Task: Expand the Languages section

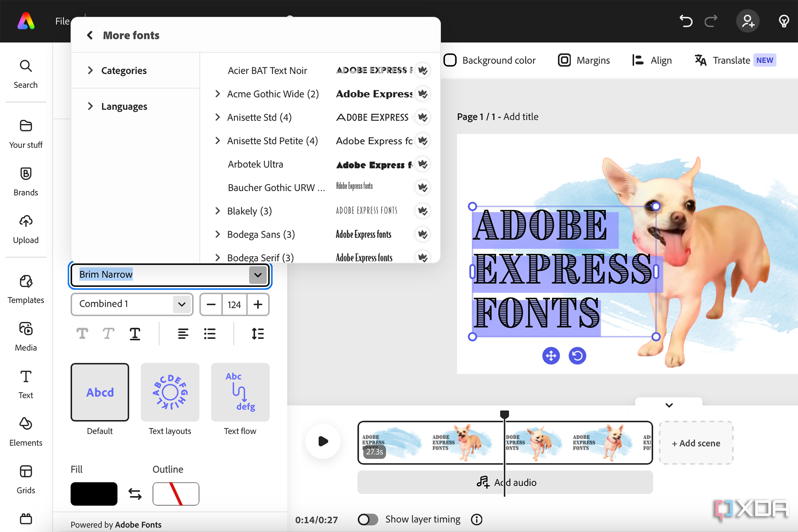Action: tap(123, 106)
